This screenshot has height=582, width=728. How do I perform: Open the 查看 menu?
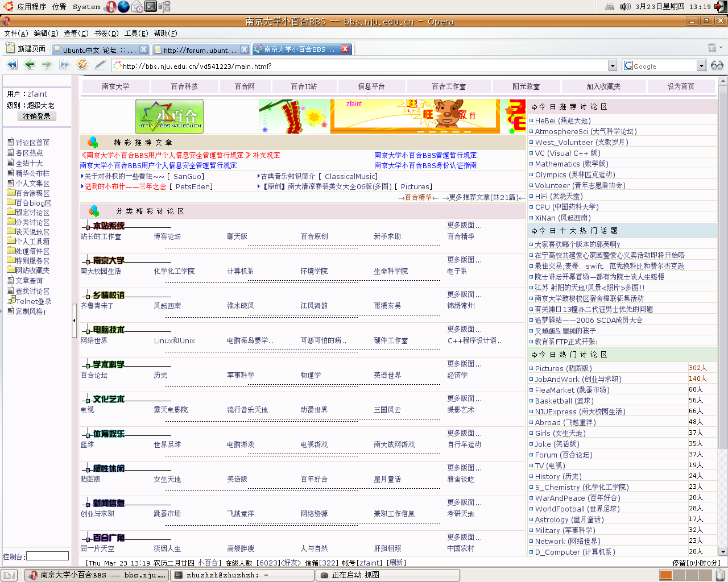tap(76, 34)
